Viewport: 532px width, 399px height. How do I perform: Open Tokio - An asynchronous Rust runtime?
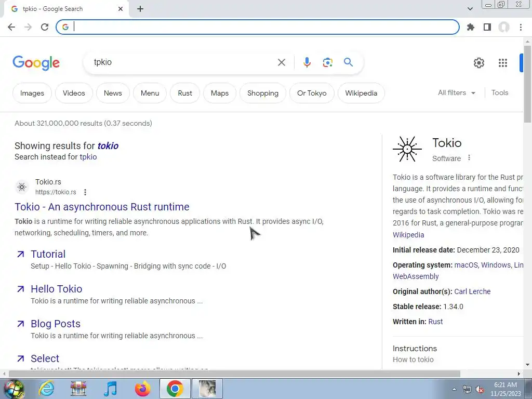(102, 207)
